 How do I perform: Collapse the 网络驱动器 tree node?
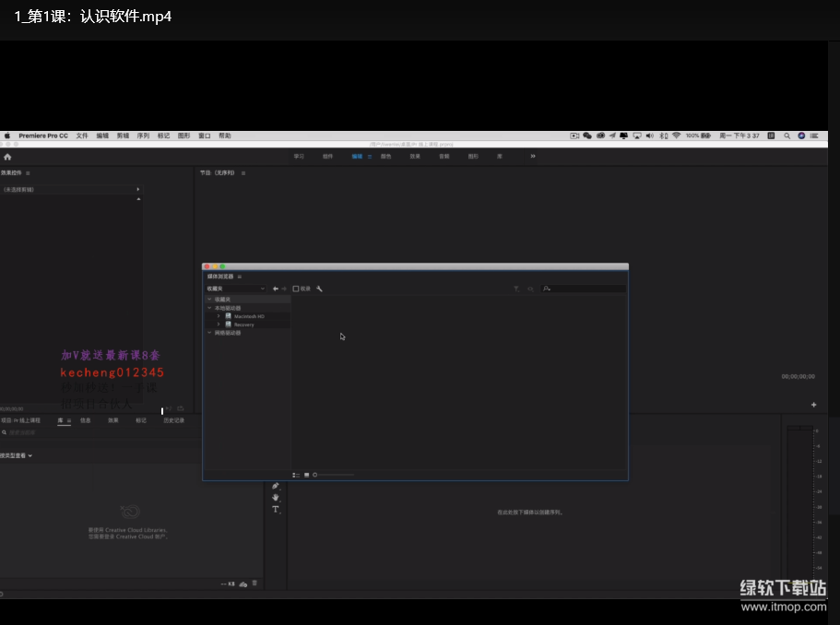tap(209, 333)
